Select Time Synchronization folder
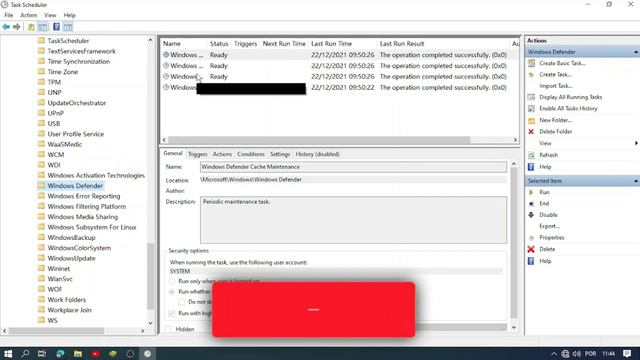This screenshot has width=640, height=360. click(x=78, y=62)
